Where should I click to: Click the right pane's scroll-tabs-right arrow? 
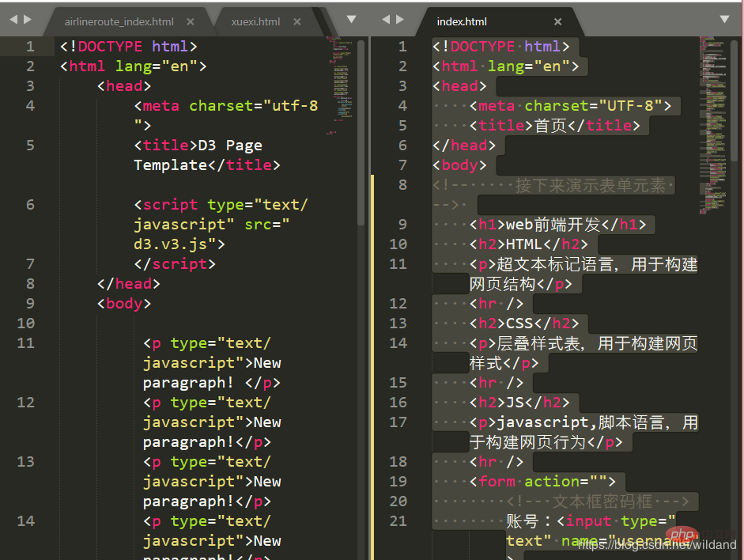402,19
